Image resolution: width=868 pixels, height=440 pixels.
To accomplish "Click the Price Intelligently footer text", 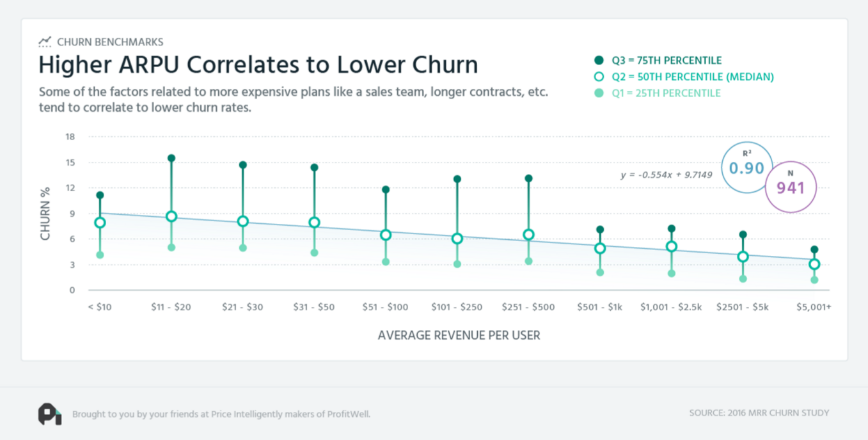I will 221,414.
